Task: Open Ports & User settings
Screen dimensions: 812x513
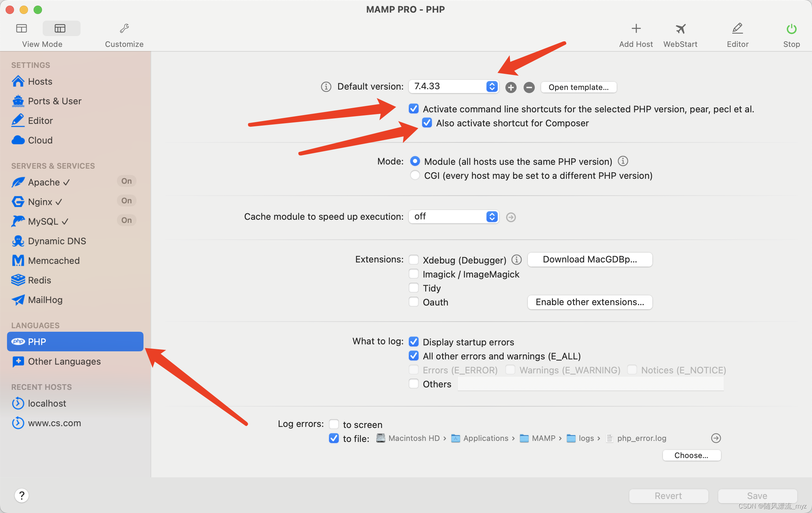Action: coord(54,101)
